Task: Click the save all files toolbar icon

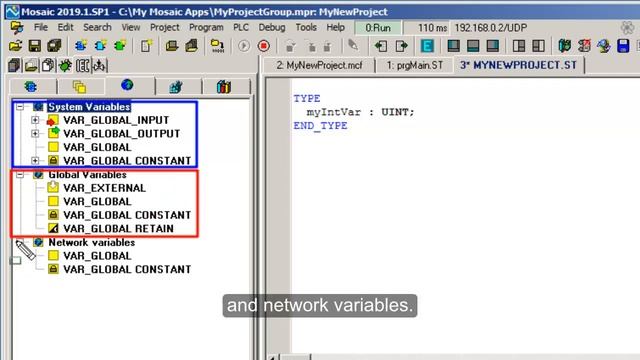Action: tap(54, 46)
